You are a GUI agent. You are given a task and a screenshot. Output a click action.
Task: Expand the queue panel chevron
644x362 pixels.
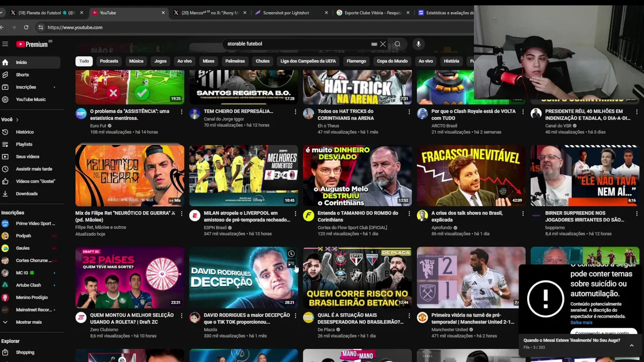pyautogui.click(x=631, y=345)
